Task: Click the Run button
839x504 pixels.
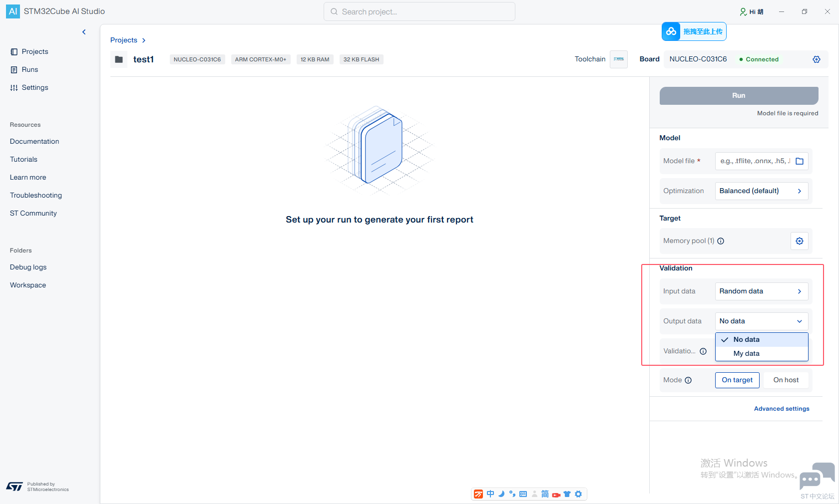Action: (739, 95)
